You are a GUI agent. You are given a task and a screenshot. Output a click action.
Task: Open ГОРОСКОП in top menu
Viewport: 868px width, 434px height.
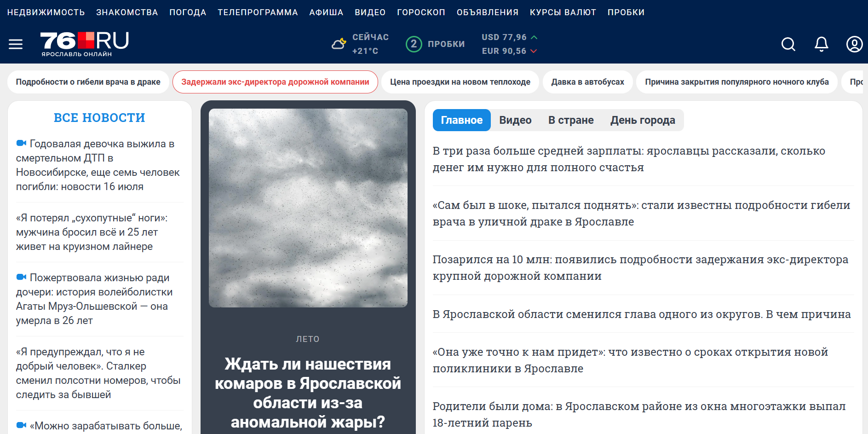421,12
